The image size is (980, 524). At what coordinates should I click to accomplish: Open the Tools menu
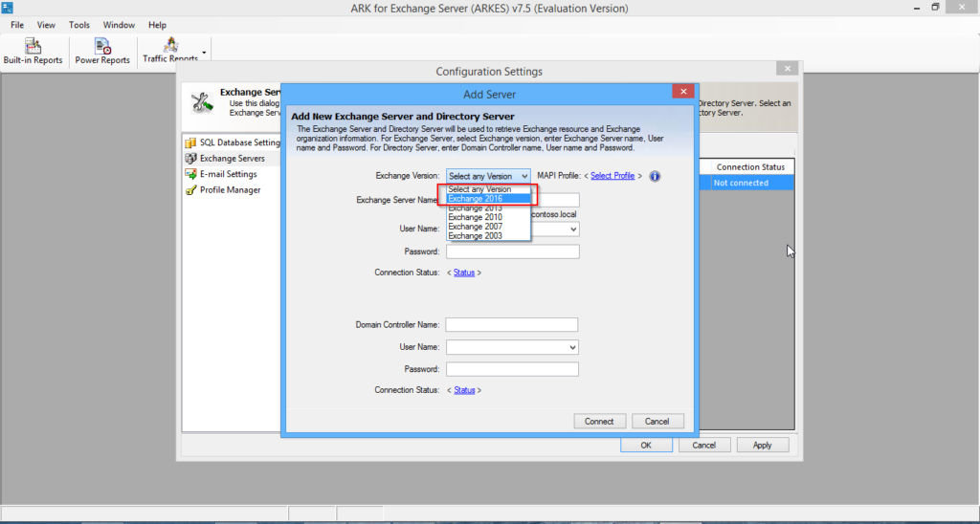tap(79, 25)
